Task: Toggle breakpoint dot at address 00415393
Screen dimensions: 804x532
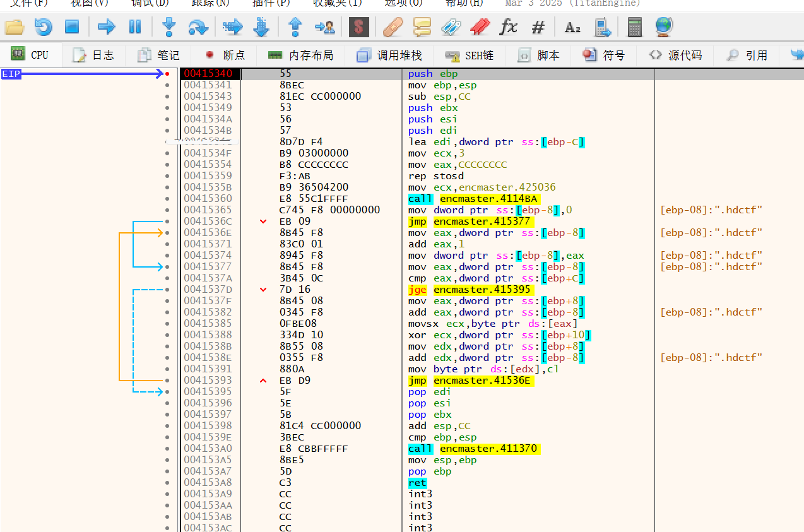Action: [167, 381]
